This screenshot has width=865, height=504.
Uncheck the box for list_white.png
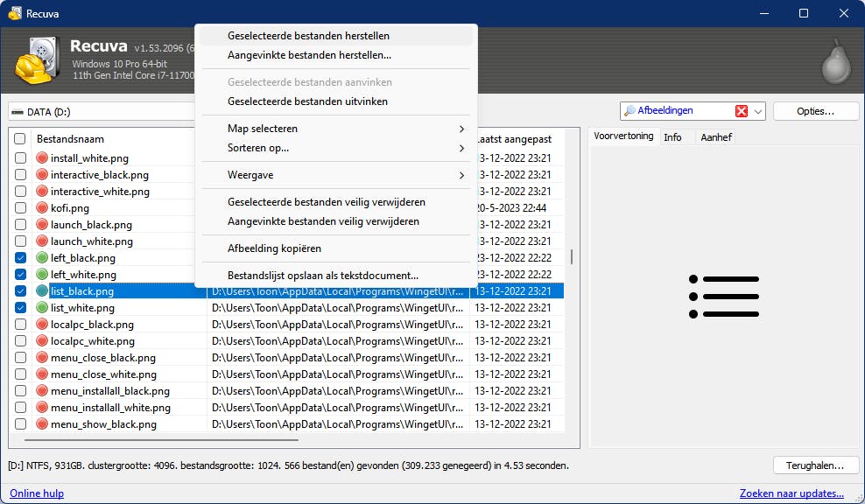20,307
